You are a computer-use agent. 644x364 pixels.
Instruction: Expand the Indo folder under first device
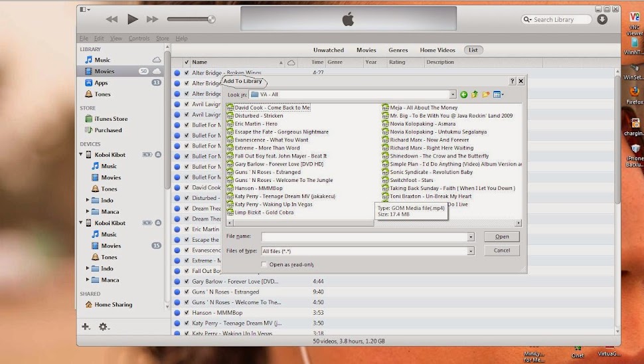tap(87, 200)
